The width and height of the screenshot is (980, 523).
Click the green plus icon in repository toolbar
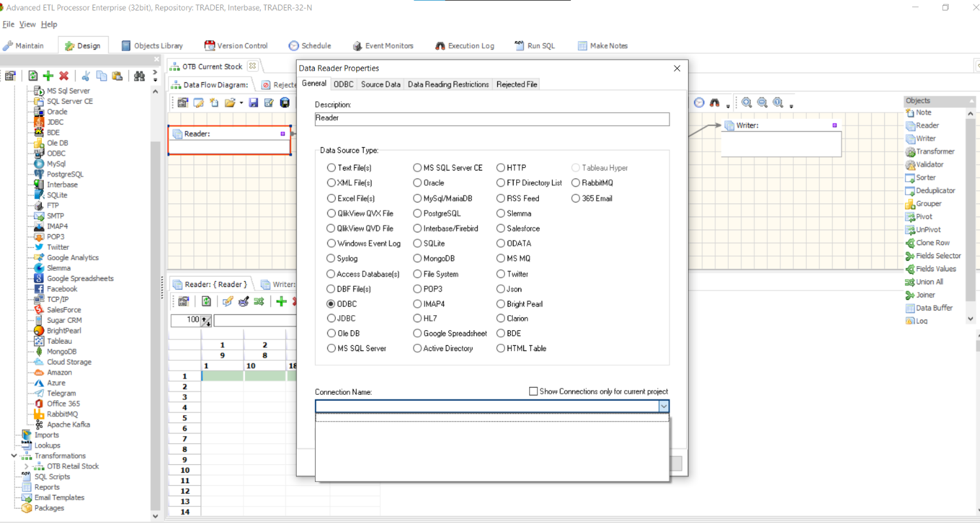click(48, 76)
